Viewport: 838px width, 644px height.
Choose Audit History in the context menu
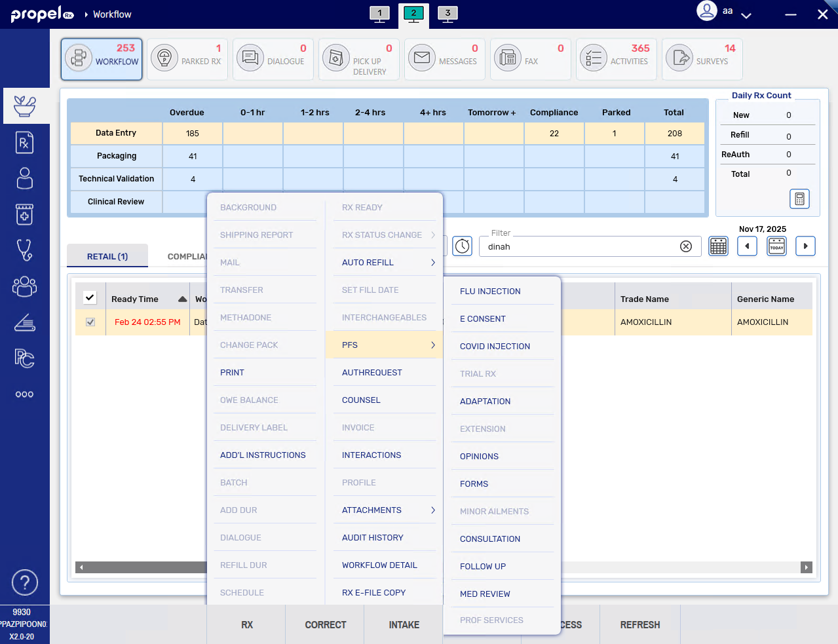[x=373, y=538]
